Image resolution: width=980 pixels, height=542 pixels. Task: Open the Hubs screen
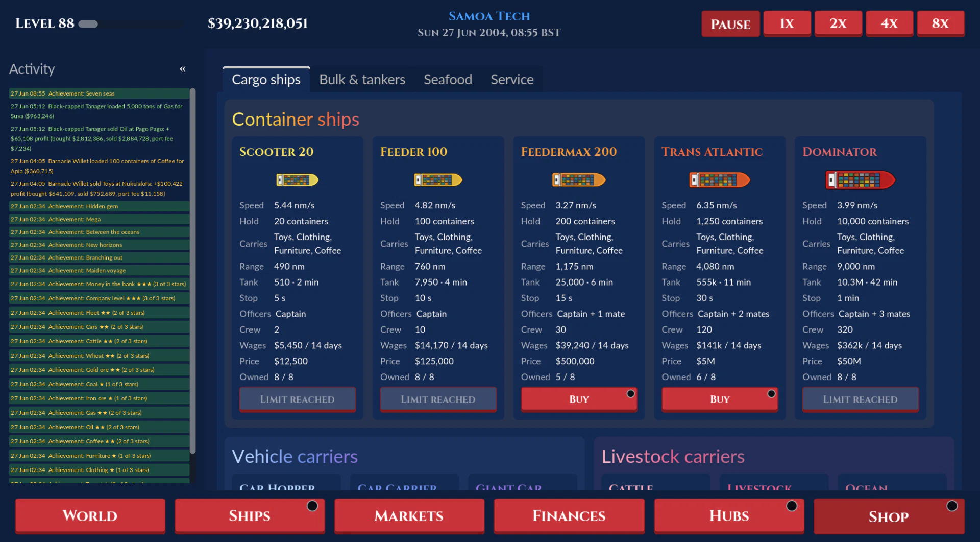pyautogui.click(x=729, y=516)
